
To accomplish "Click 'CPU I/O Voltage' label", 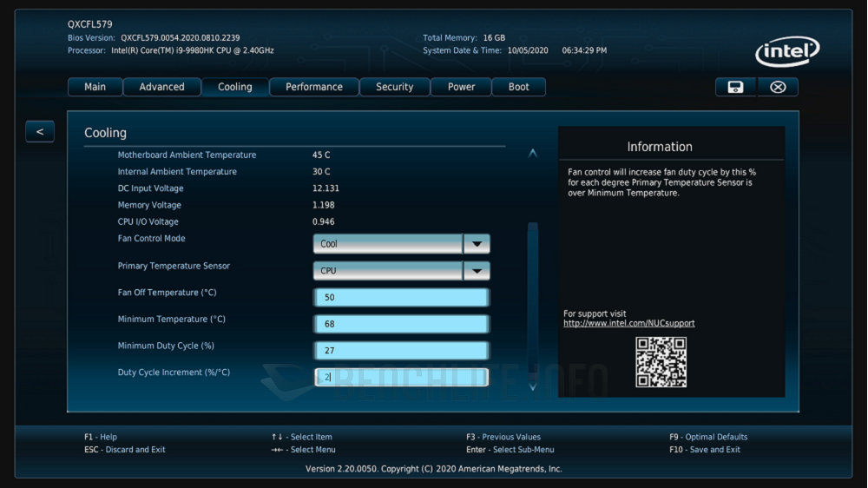I will tap(148, 221).
